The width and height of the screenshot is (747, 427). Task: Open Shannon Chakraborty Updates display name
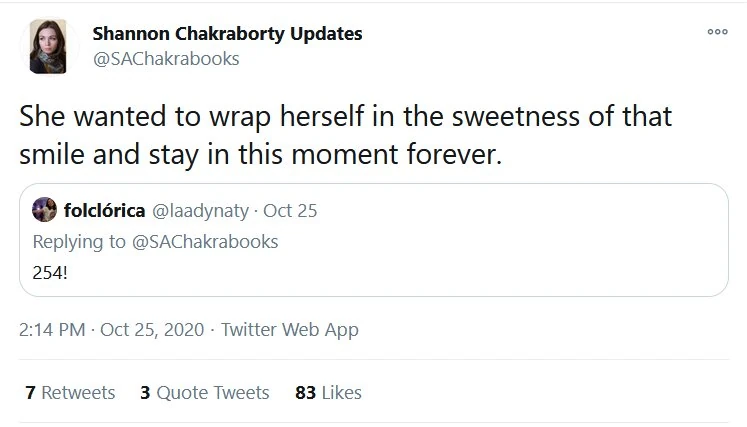227,33
